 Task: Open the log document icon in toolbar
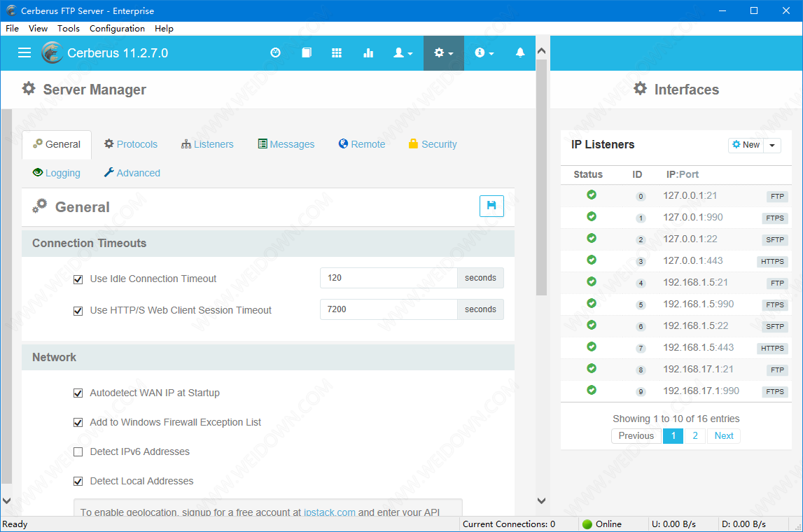(x=306, y=52)
